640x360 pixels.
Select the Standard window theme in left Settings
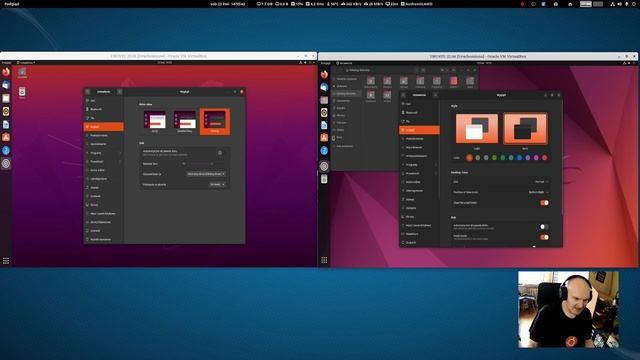tap(184, 122)
